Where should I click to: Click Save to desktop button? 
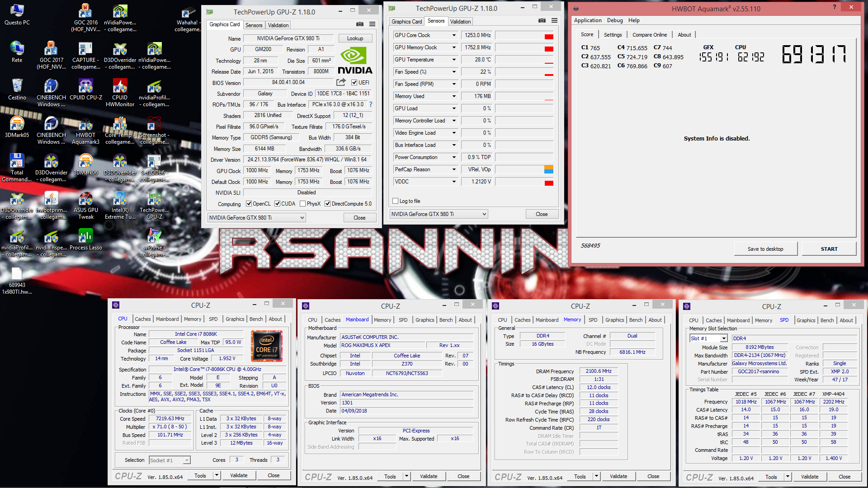click(765, 249)
